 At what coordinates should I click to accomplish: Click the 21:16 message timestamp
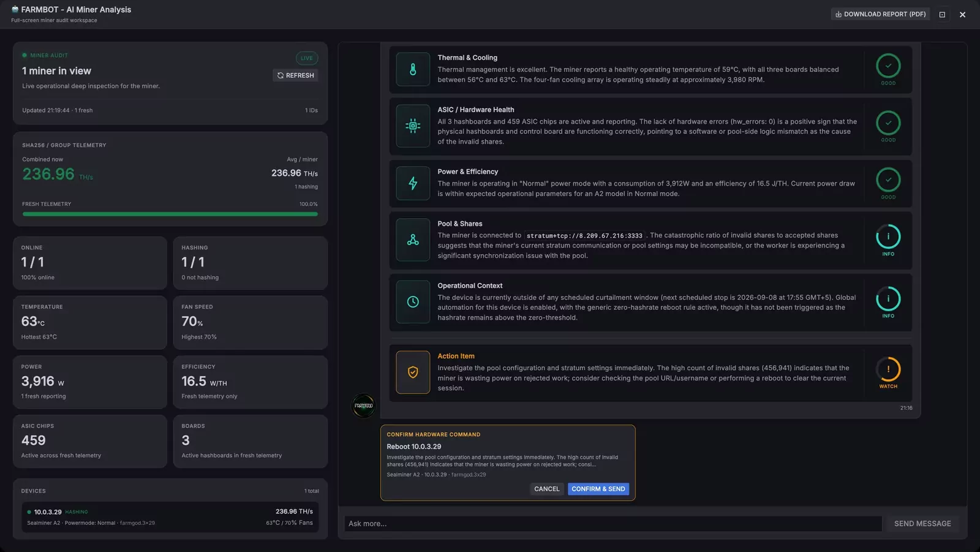click(906, 408)
